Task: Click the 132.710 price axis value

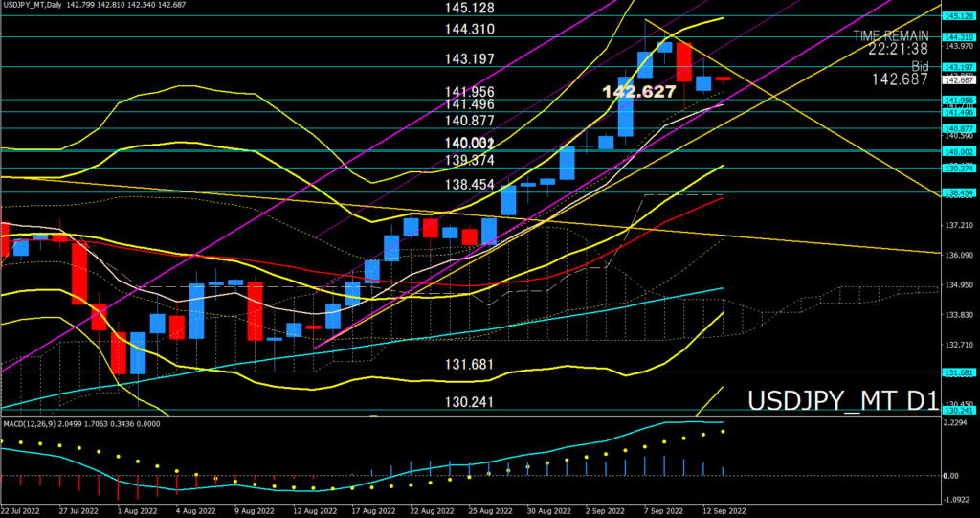Action: [x=958, y=345]
